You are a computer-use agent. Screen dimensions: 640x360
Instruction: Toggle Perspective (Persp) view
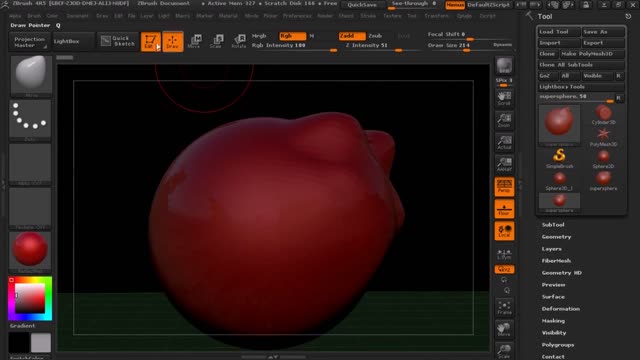[x=504, y=187]
